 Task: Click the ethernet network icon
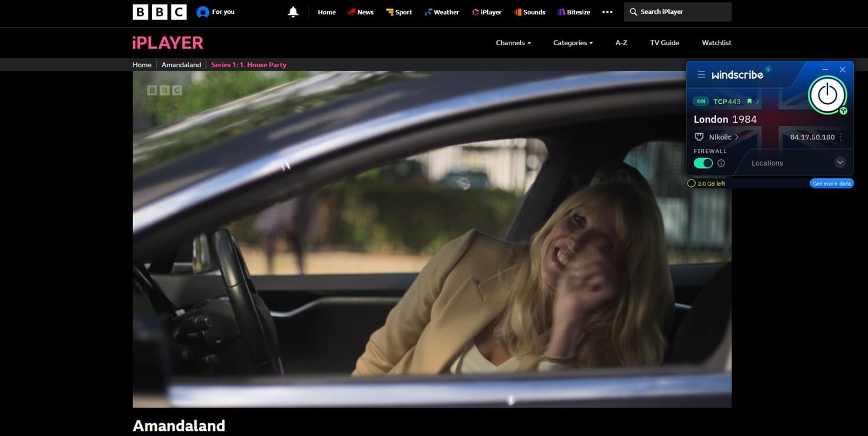699,137
